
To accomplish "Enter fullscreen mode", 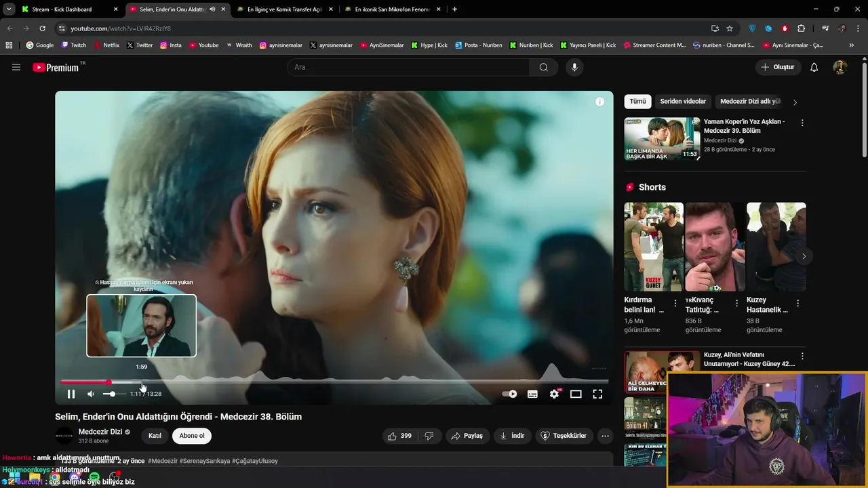I will coord(597,394).
